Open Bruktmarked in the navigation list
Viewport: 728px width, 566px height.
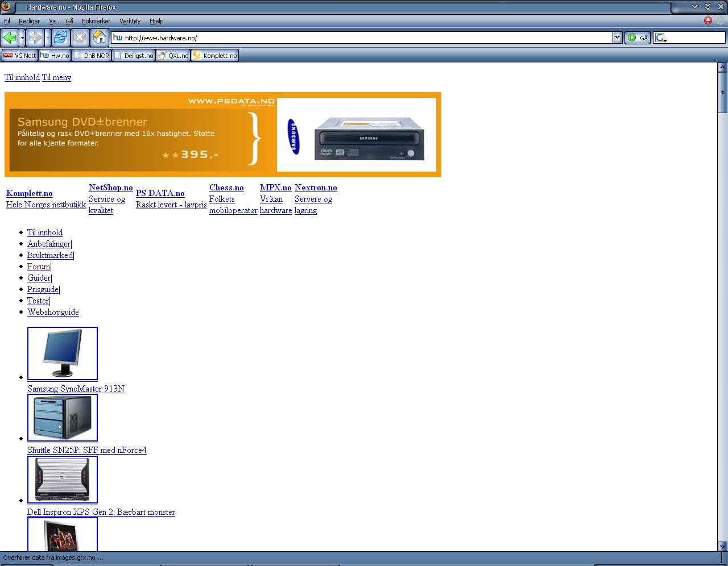click(50, 255)
